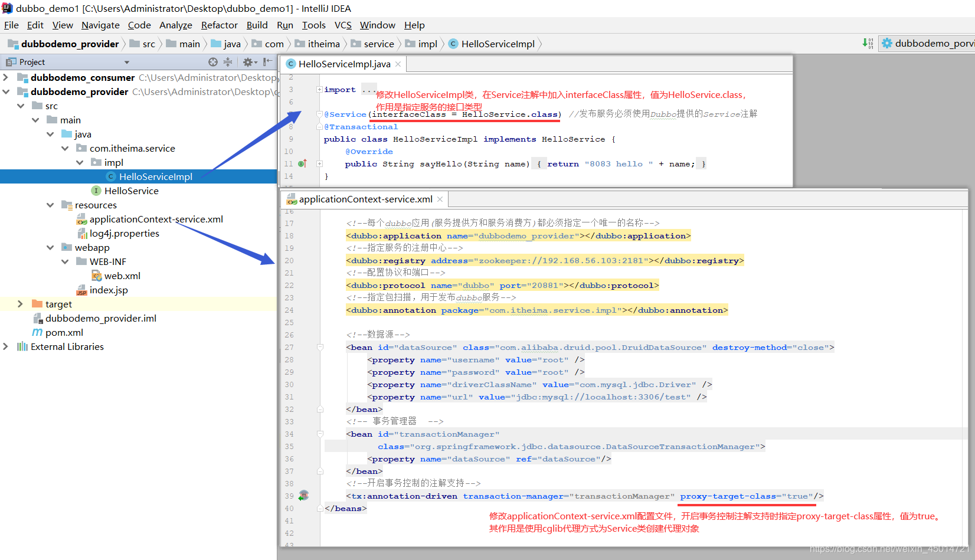This screenshot has width=975, height=560.
Task: Click the build project icon in toolbar
Action: [868, 43]
